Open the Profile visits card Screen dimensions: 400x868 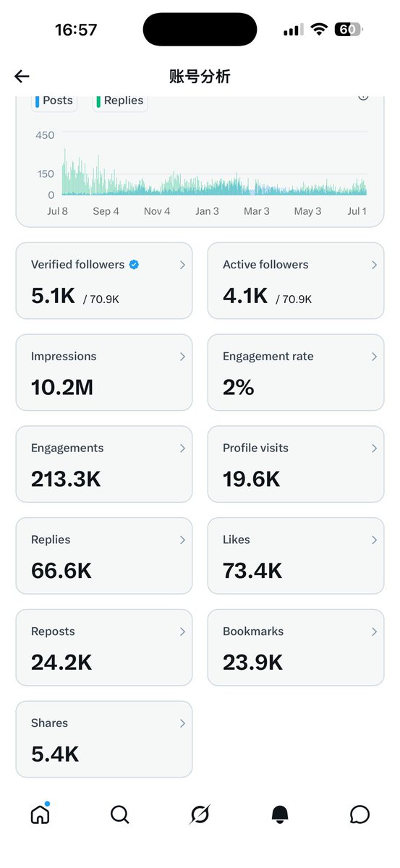point(296,464)
